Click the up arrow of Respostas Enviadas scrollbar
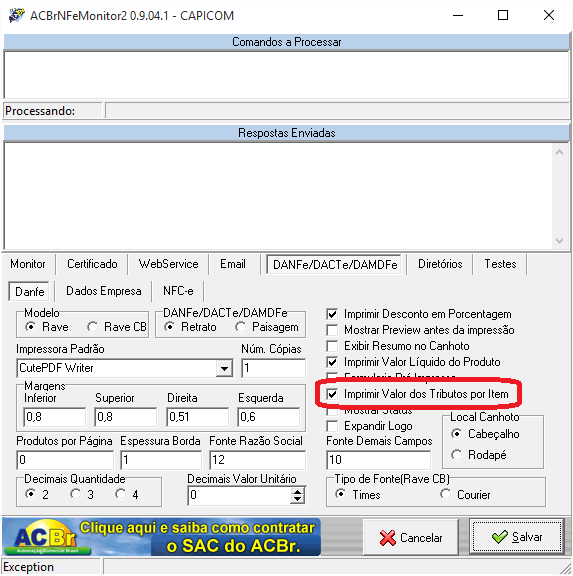 click(x=559, y=152)
